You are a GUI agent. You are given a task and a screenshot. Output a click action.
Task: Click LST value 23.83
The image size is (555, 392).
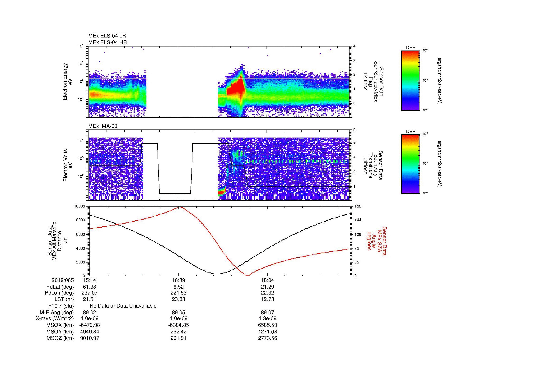(178, 299)
